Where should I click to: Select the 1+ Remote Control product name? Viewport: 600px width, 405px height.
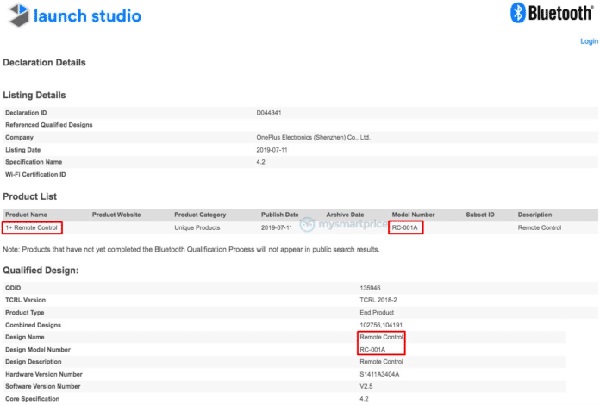click(31, 228)
